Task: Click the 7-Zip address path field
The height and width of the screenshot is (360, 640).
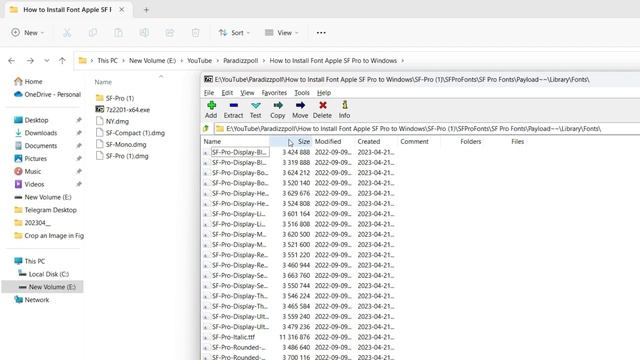Action: pyautogui.click(x=427, y=129)
